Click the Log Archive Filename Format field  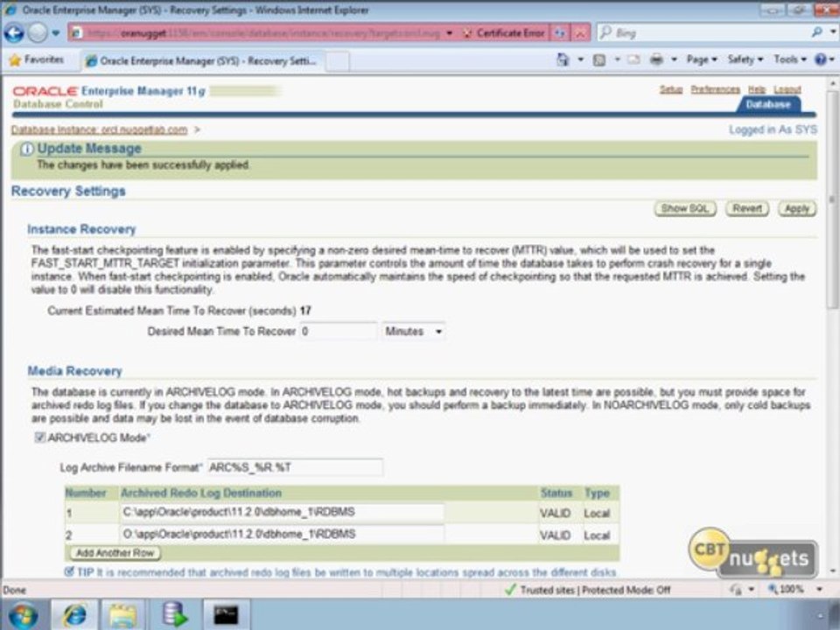click(295, 467)
